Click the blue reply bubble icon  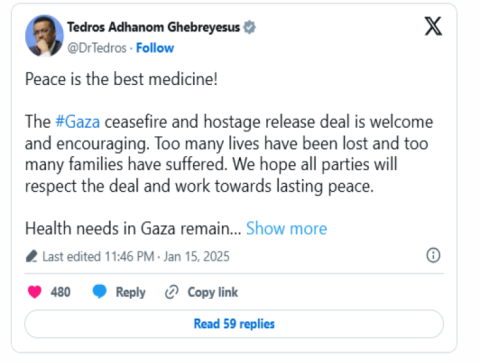[x=99, y=292]
